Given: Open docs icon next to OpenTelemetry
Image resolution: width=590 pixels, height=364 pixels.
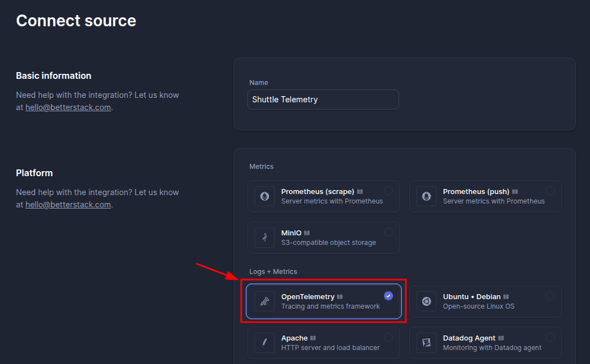Looking at the screenshot, I should [340, 297].
